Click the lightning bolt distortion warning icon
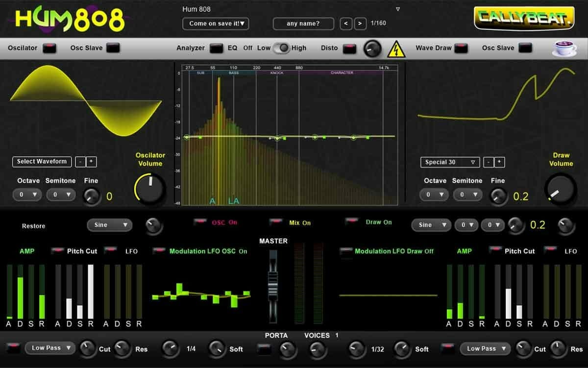588x368 pixels. 396,49
